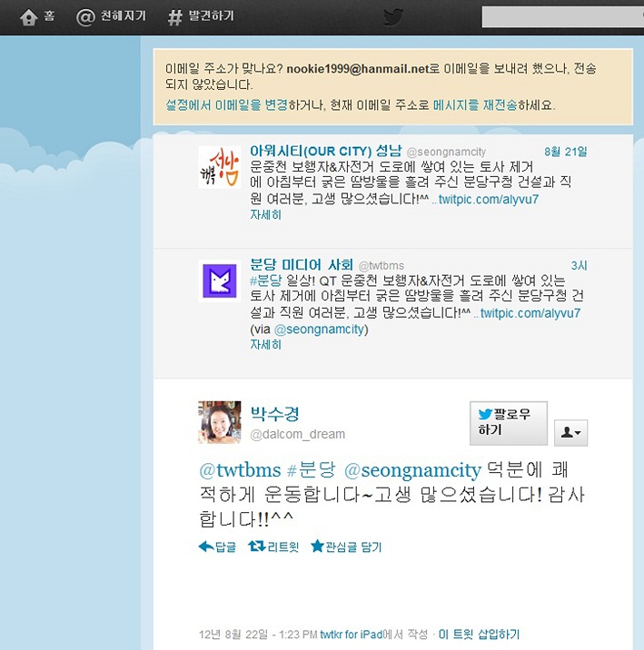This screenshot has width=644, height=650.
Task: Reply with the 답글 icon
Action: (217, 547)
